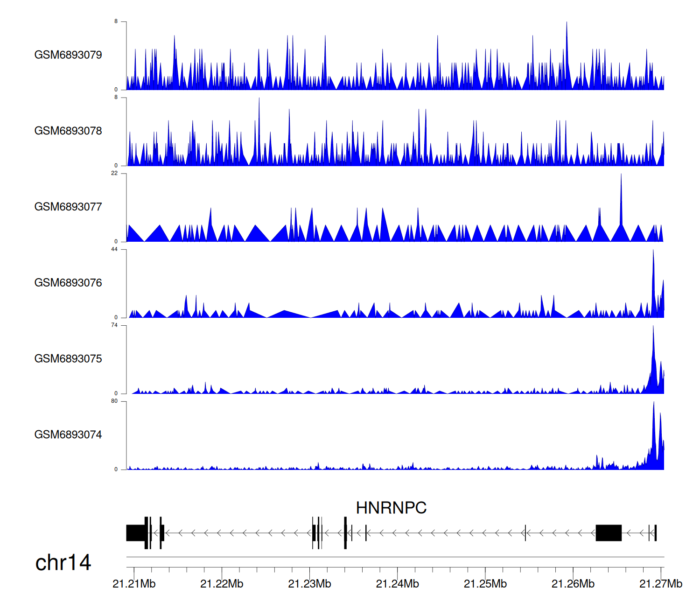The width and height of the screenshot is (700, 616).
Task: Click the HNRNPC gene name
Action: (391, 508)
